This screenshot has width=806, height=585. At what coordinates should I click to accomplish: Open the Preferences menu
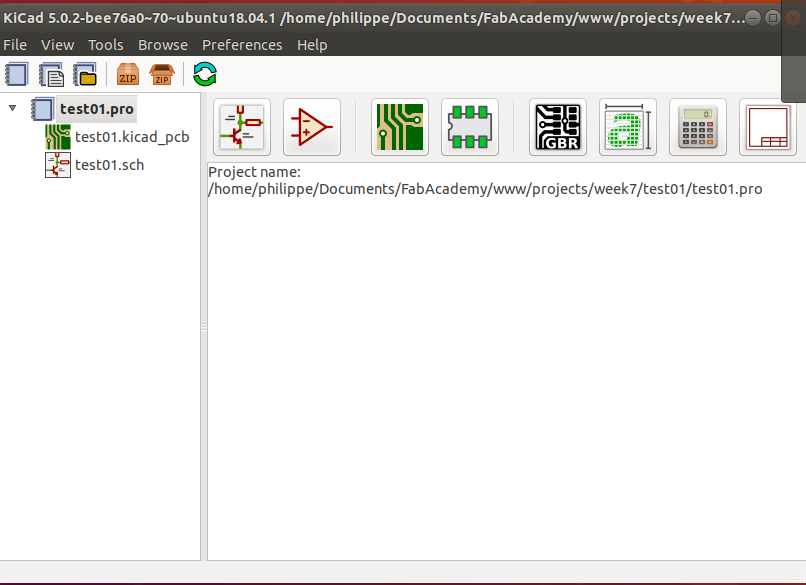tap(242, 45)
